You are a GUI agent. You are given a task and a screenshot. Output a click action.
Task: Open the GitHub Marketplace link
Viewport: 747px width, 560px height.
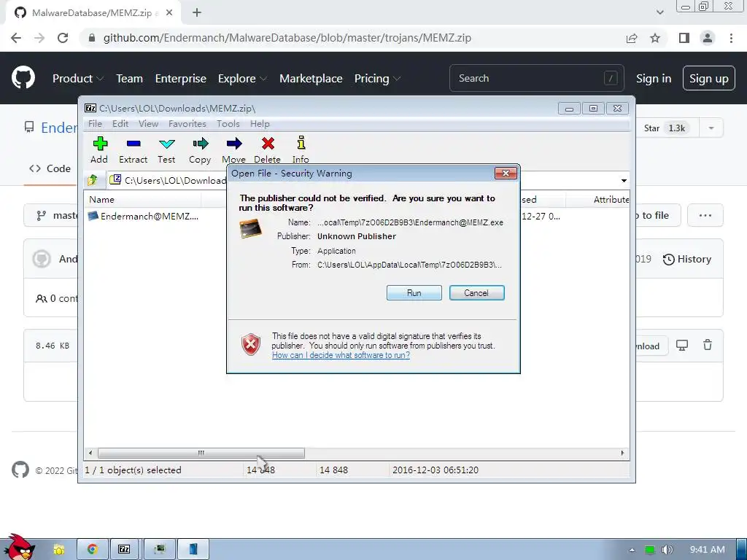point(311,79)
